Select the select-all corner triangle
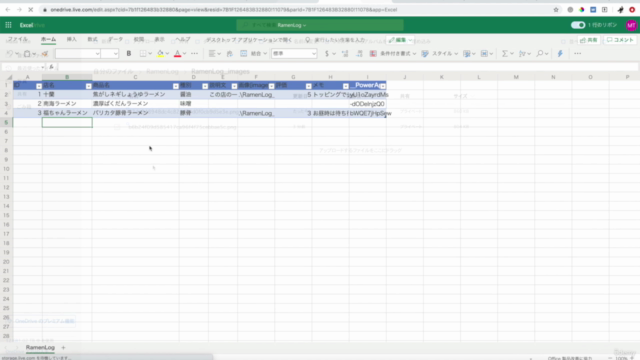This screenshot has height=360, width=640. click(x=9, y=77)
